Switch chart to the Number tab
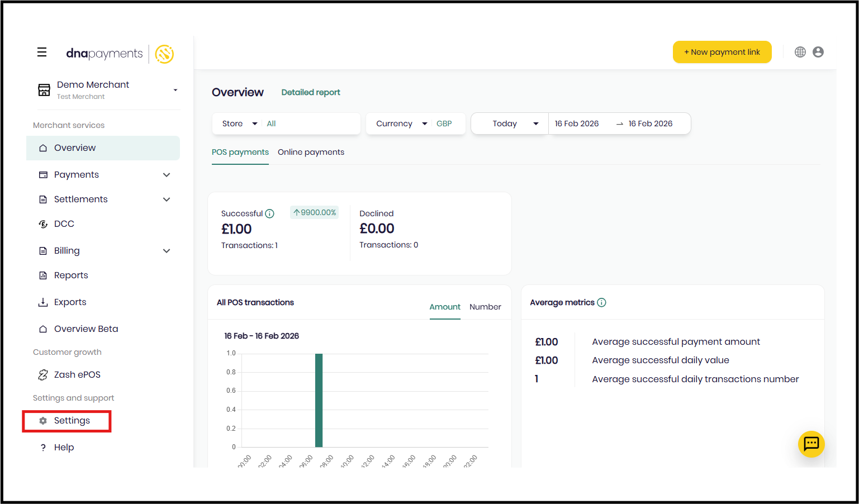This screenshot has height=504, width=859. tap(485, 307)
